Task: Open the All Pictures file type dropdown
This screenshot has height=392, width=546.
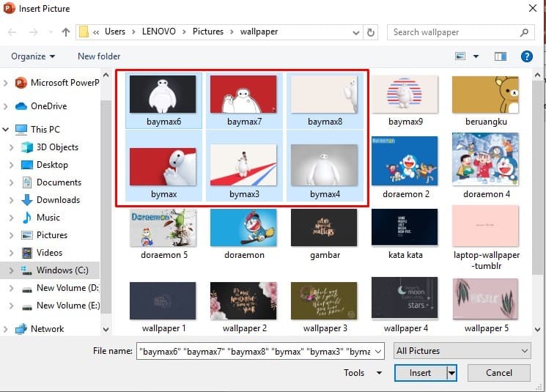Action: [x=462, y=351]
